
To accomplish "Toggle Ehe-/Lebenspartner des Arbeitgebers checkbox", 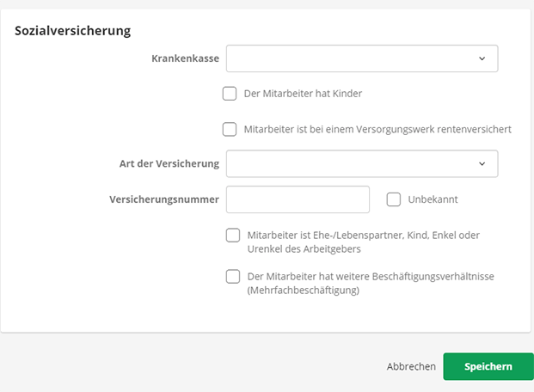I will (233, 236).
